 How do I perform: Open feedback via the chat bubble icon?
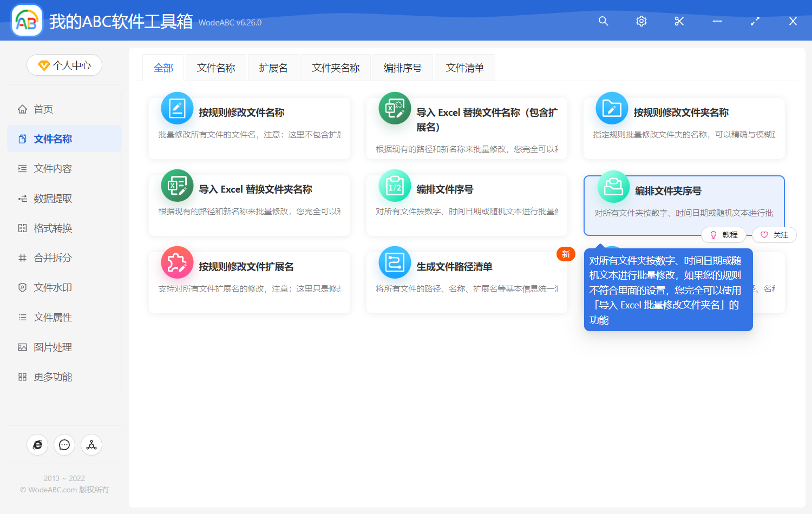click(64, 445)
